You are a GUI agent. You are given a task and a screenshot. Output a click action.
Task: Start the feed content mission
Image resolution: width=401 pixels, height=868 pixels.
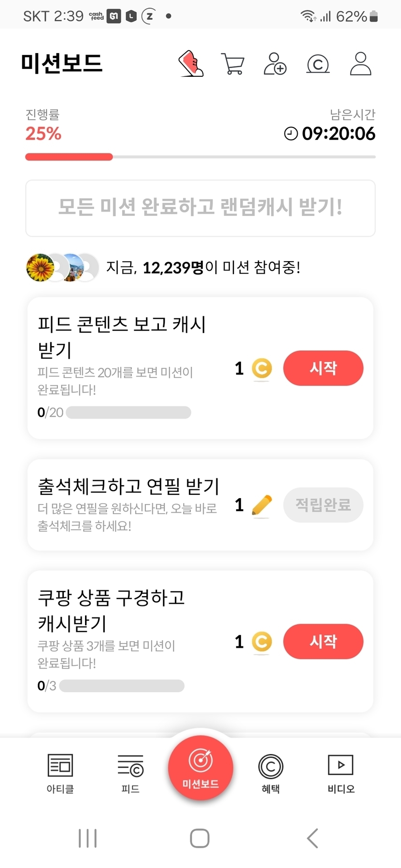click(x=323, y=368)
